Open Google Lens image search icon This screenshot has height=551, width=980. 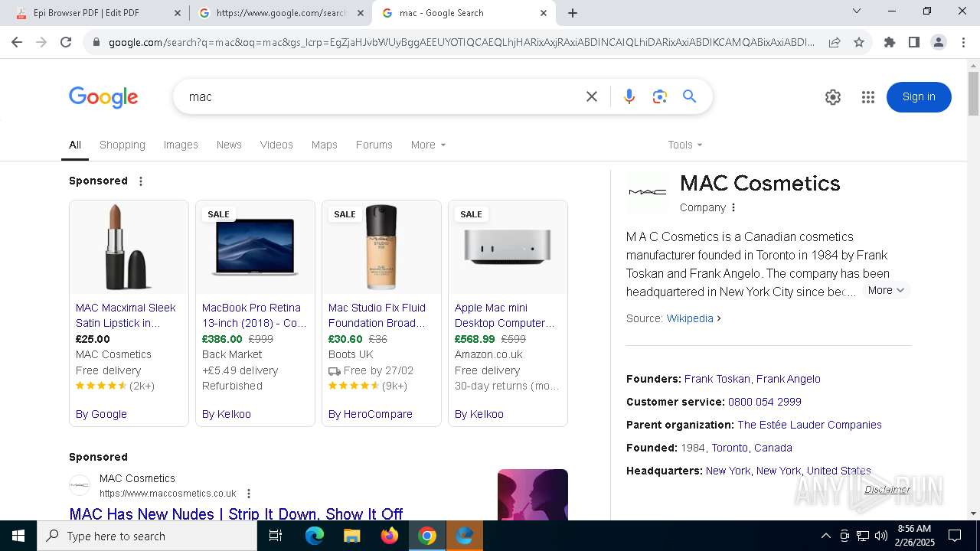(x=660, y=96)
